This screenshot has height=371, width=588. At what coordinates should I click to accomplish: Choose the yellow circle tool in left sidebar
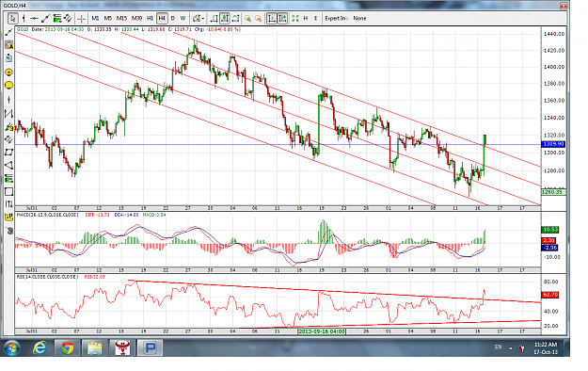pos(9,72)
